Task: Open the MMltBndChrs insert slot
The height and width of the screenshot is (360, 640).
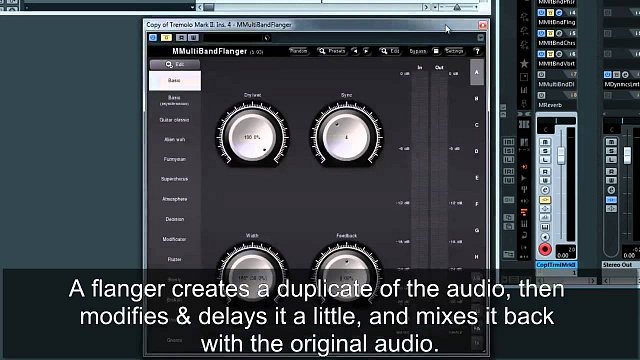Action: tap(557, 43)
